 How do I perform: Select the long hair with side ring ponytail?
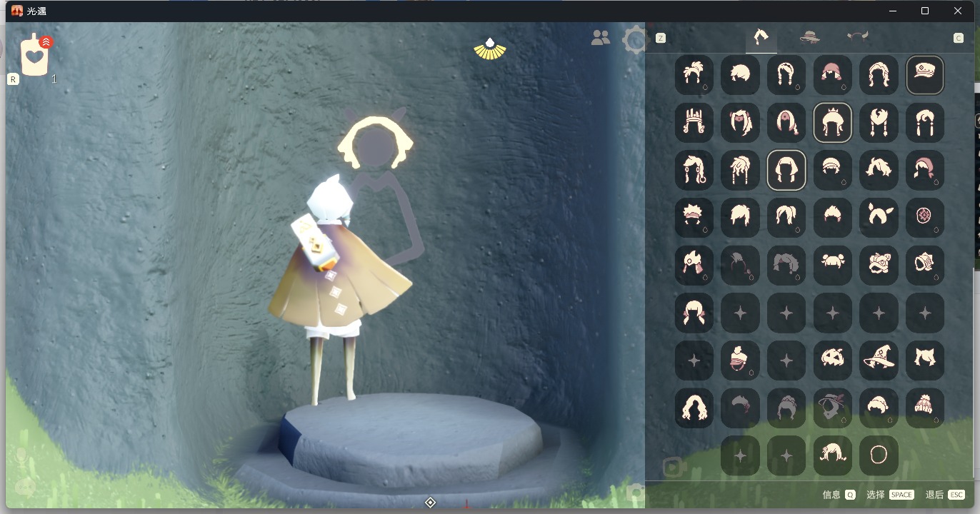pyautogui.click(x=694, y=170)
